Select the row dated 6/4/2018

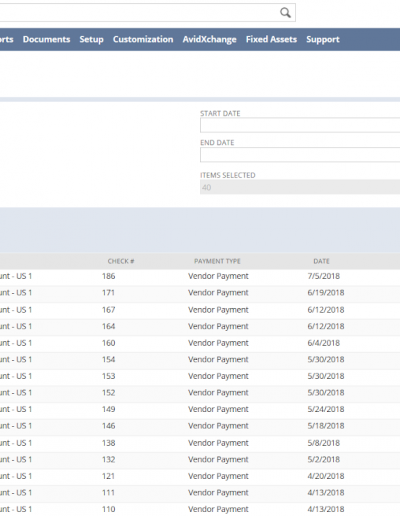[x=200, y=343]
